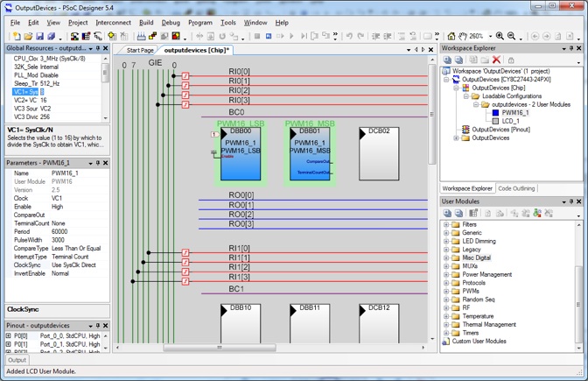
Task: Pin the Parameters panel
Action: point(98,163)
